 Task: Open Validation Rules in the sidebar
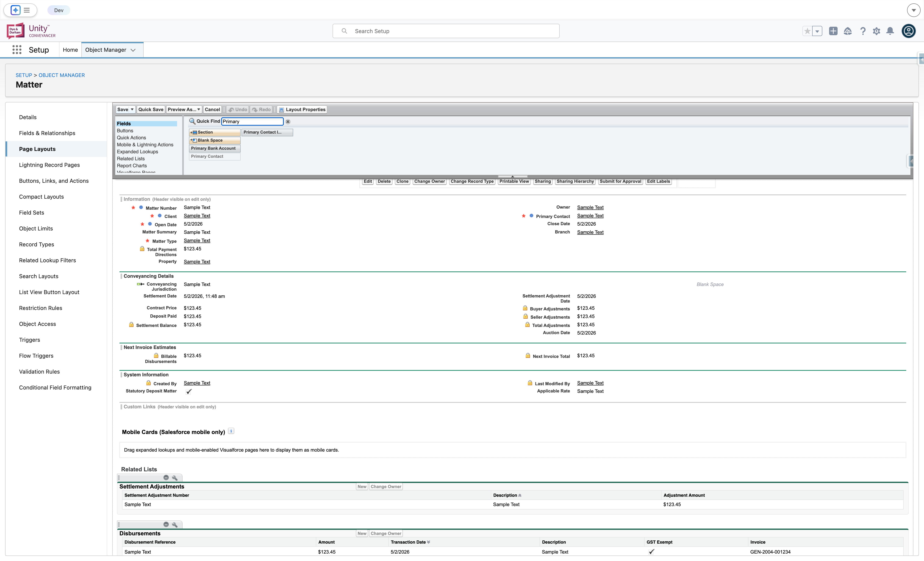click(x=39, y=371)
